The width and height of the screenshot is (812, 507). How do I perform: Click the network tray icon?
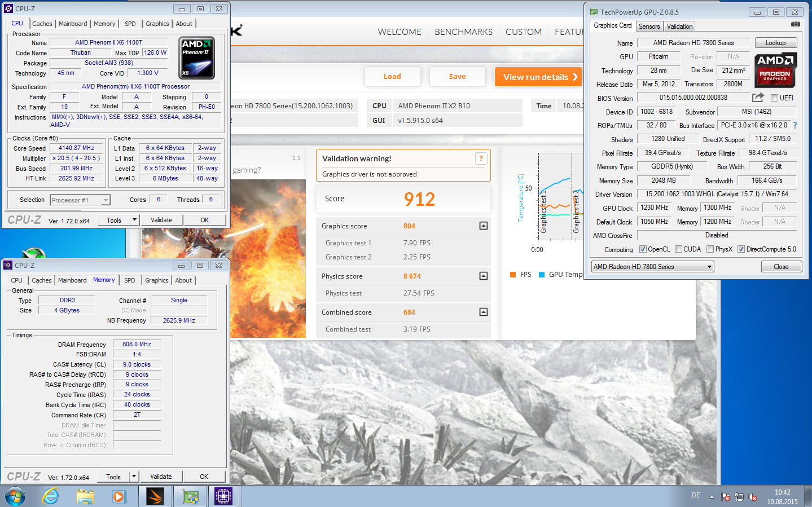[739, 497]
